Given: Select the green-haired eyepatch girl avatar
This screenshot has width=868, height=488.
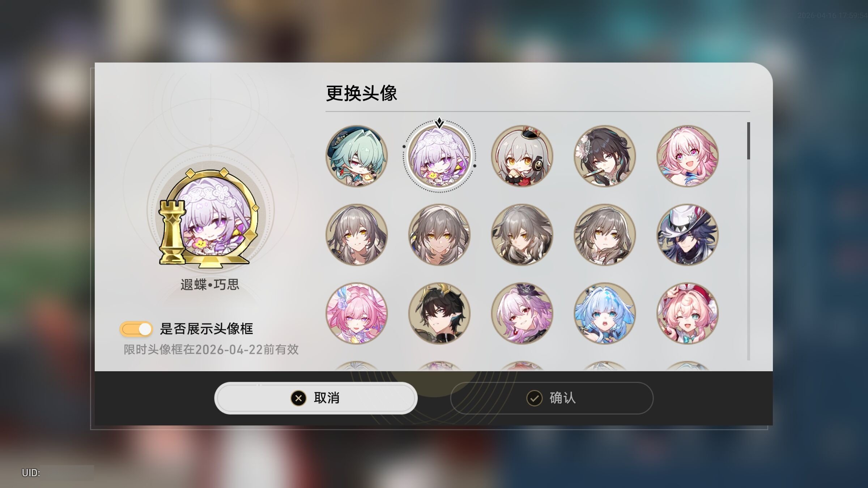Looking at the screenshot, I should click(357, 156).
